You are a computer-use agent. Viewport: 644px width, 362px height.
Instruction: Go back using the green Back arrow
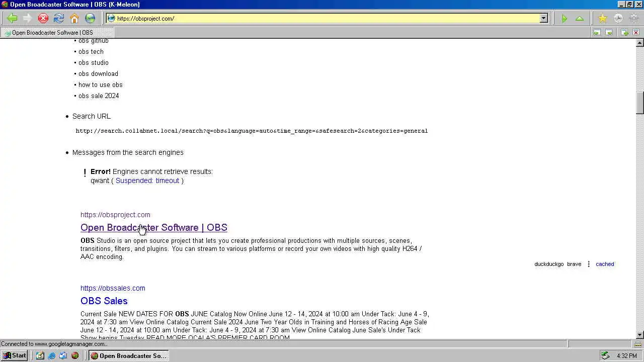point(12,19)
